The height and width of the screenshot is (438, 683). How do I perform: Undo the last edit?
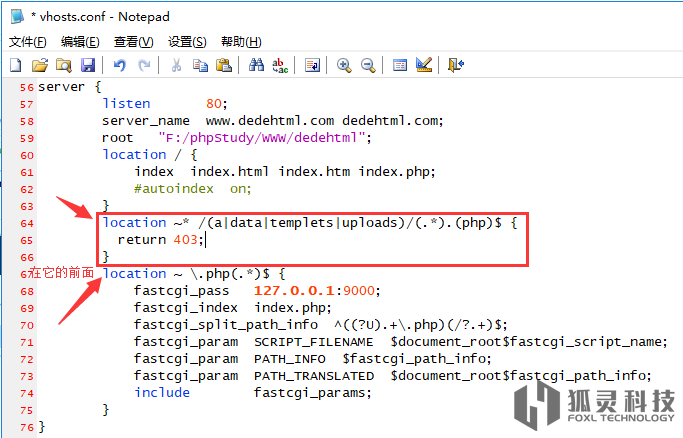pyautogui.click(x=120, y=65)
